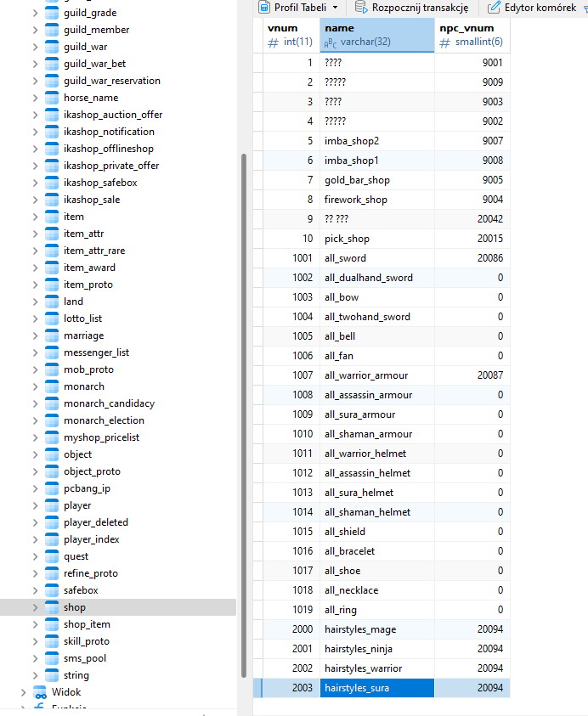Select item_award table
The height and width of the screenshot is (716, 588).
(x=89, y=268)
